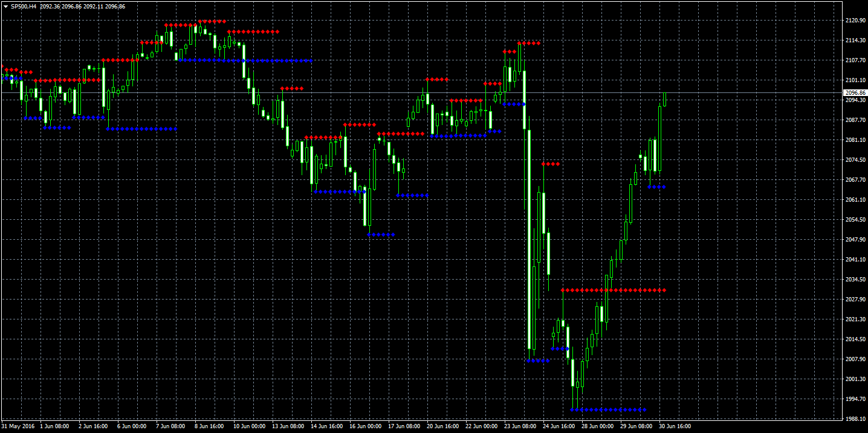Click the 17 Jun 08:00 time label

click(x=404, y=426)
